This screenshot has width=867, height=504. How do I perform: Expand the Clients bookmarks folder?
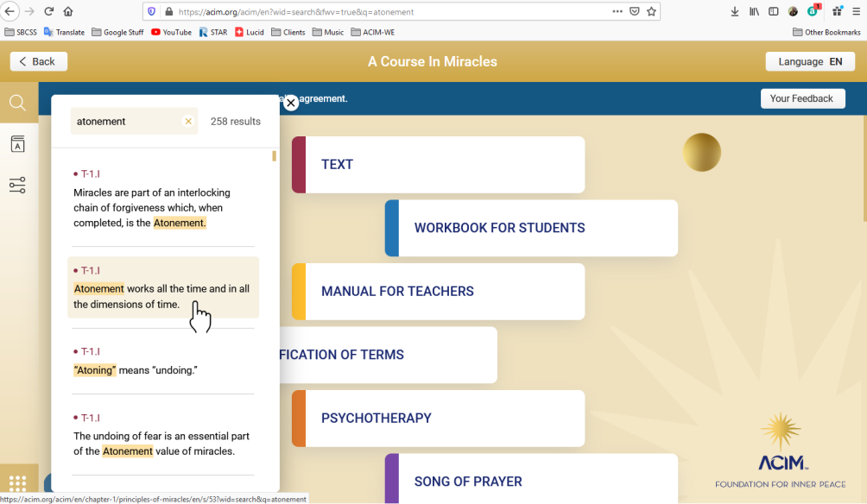pyautogui.click(x=288, y=32)
